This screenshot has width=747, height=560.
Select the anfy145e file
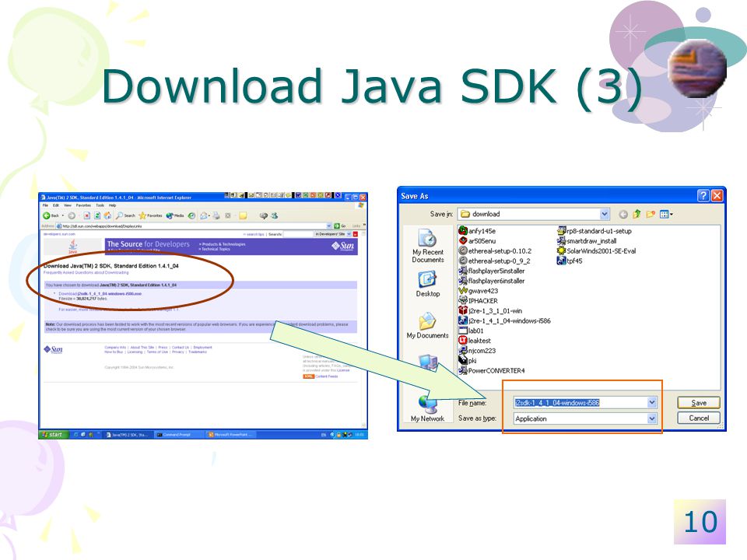[x=477, y=231]
